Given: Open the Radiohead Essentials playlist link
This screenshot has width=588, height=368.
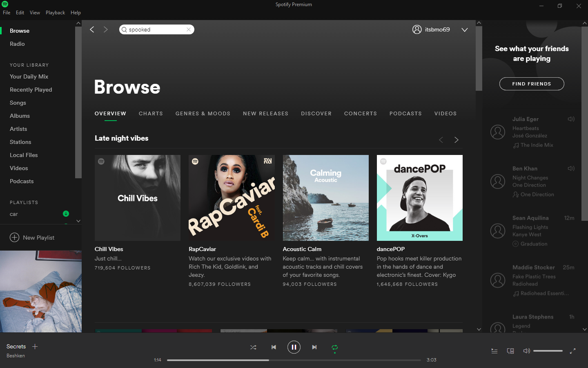Looking at the screenshot, I should [545, 294].
